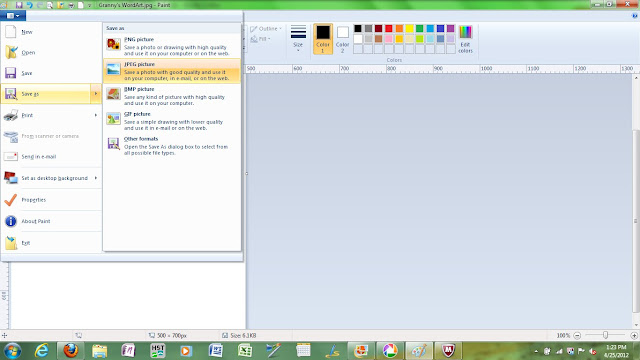This screenshot has width=640, height=360.
Task: Open the Outline dropdown
Action: pos(266,29)
